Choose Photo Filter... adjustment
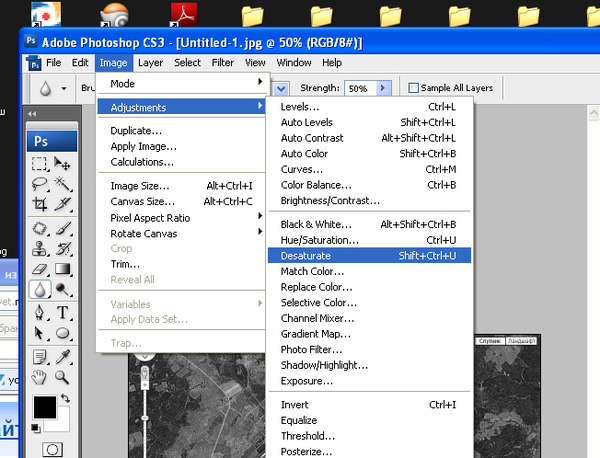Viewport: 600px width, 458px height. 369,349
